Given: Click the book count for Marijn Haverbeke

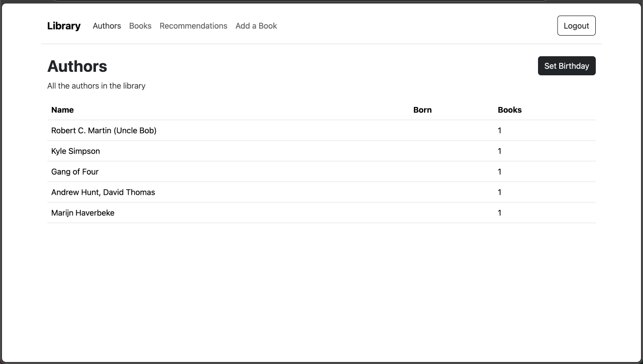Looking at the screenshot, I should tap(499, 213).
